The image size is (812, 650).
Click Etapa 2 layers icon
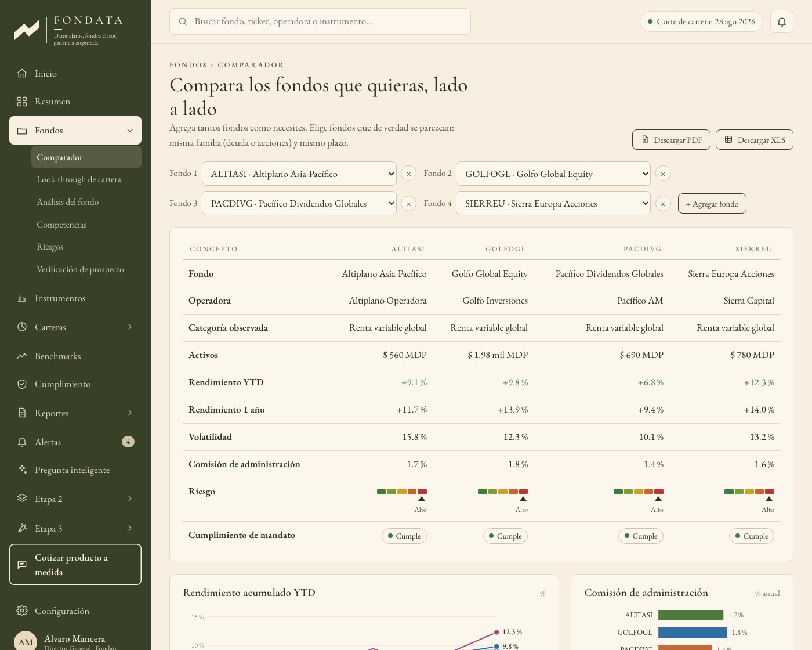(x=22, y=499)
